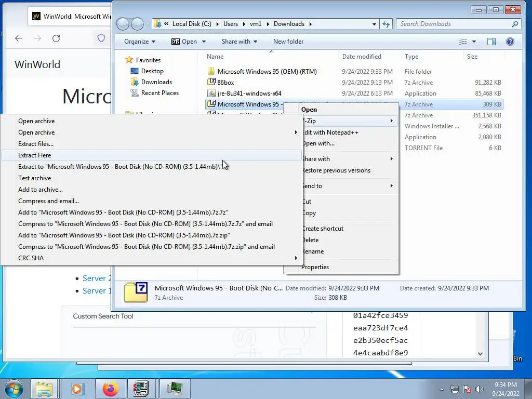Choose Compress to .7z.7z and email
The width and height of the screenshot is (532, 399).
(x=151, y=224)
